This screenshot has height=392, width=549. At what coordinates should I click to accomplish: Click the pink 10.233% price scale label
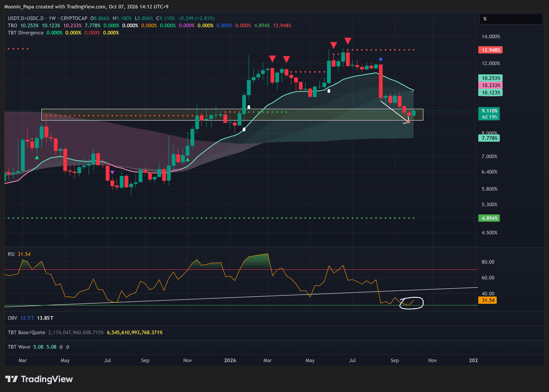(490, 86)
